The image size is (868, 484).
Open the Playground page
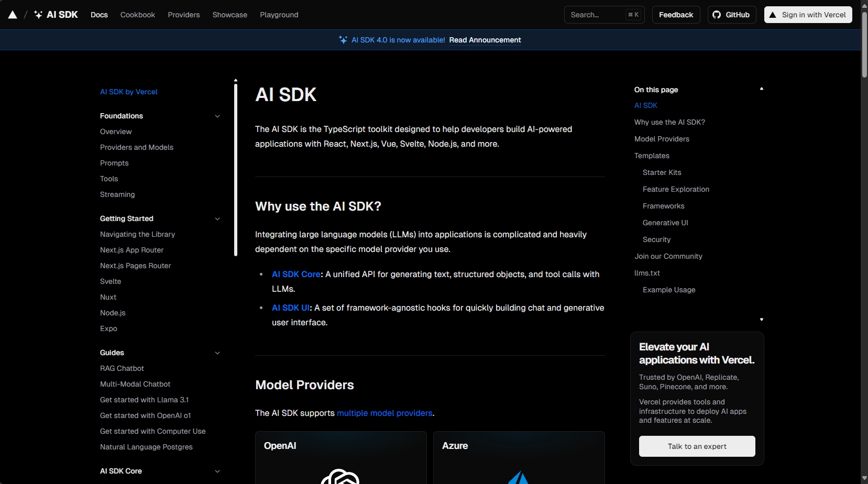click(x=279, y=15)
